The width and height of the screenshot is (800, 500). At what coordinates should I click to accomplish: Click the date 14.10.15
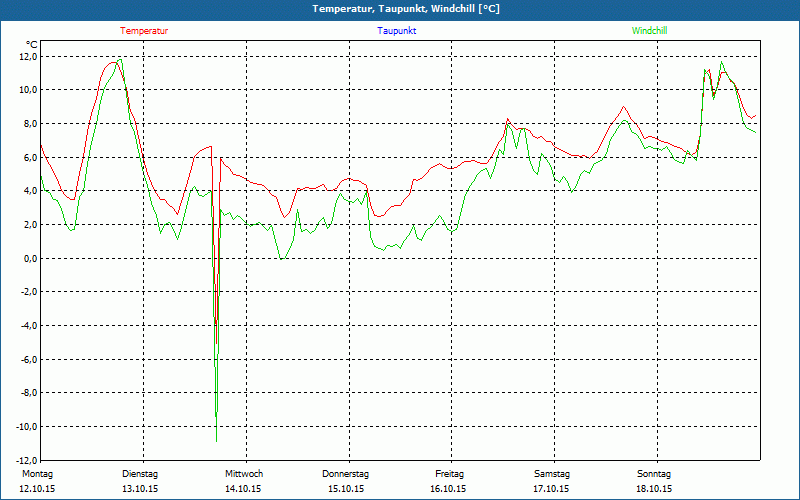(243, 489)
